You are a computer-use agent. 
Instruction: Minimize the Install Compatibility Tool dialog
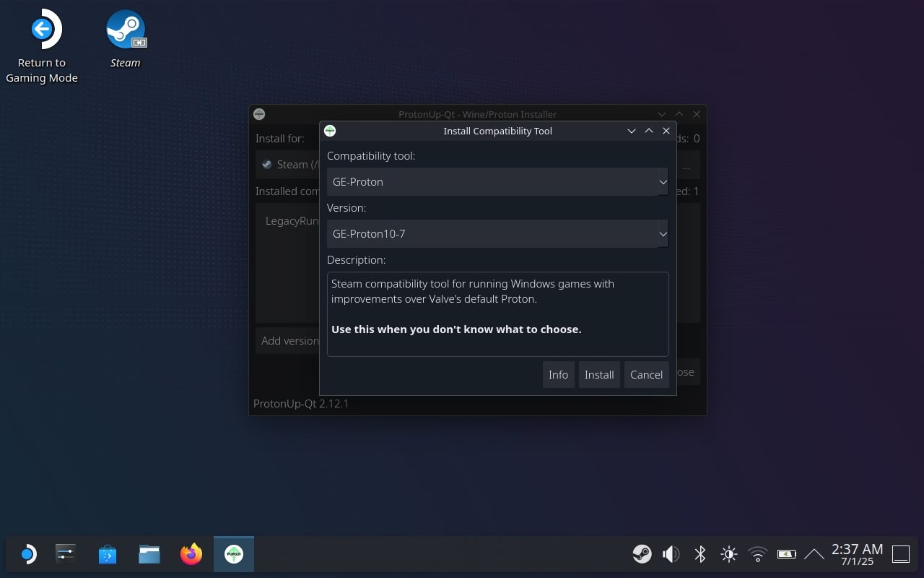point(632,131)
